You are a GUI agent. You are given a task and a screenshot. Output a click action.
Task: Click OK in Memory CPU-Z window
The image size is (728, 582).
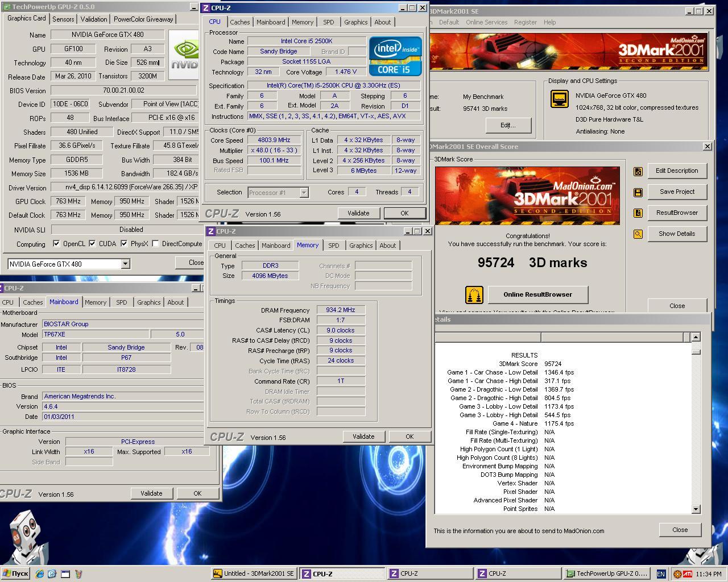click(409, 436)
